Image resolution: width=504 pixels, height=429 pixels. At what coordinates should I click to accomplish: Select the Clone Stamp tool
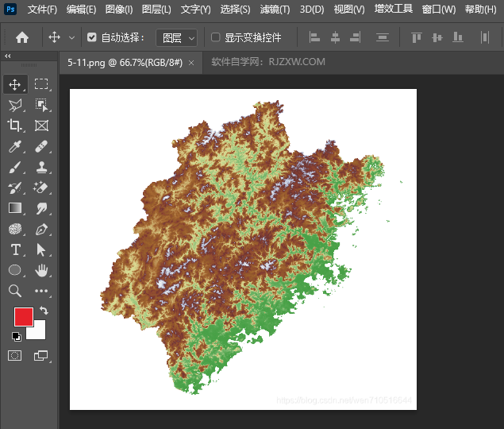[41, 167]
